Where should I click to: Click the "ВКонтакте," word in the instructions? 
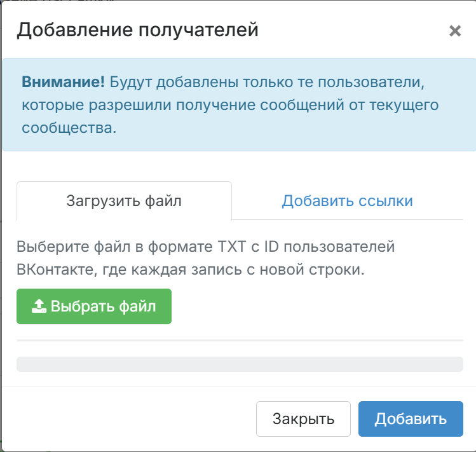click(56, 269)
